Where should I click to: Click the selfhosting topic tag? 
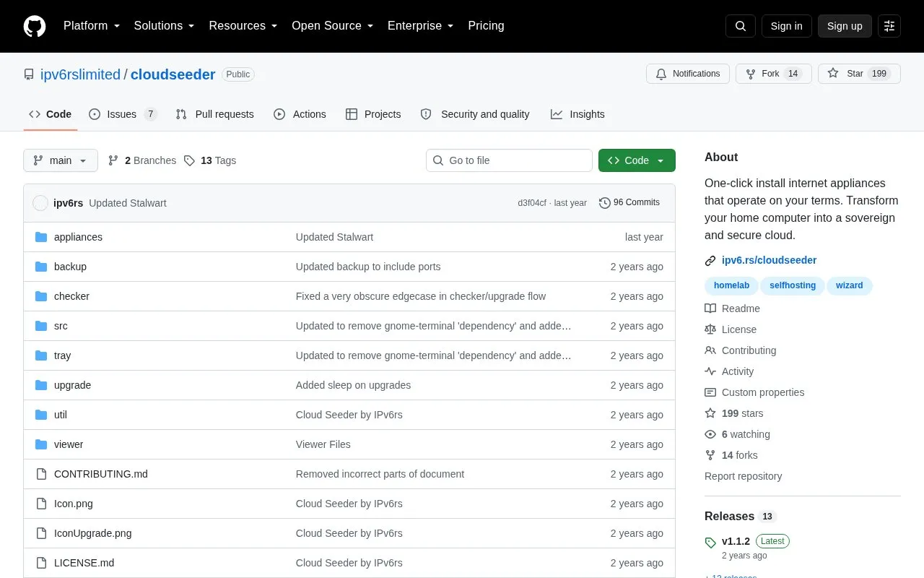(x=793, y=285)
